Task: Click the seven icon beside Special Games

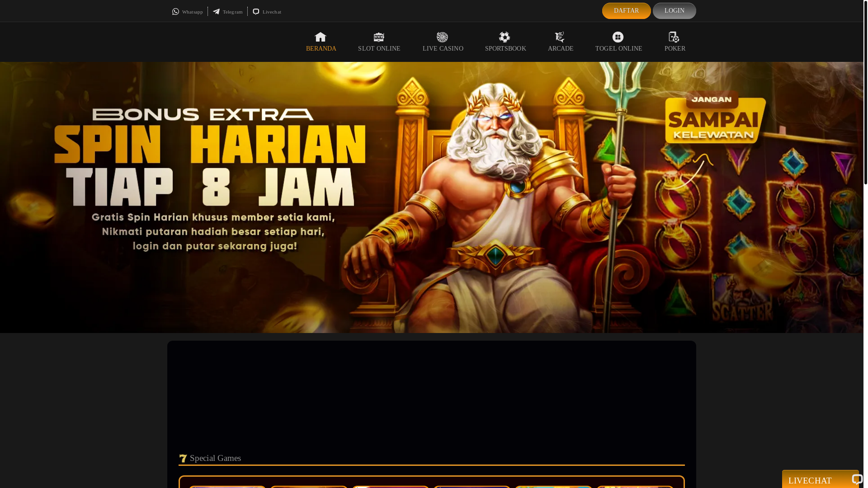Action: pos(183,458)
